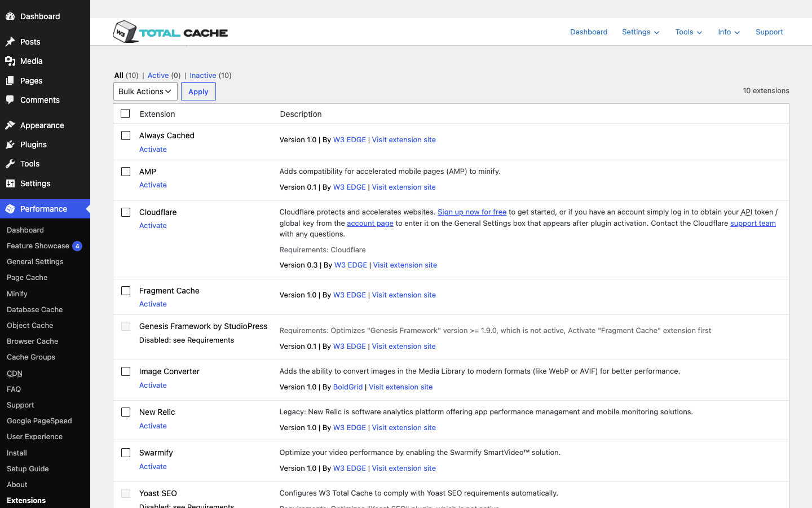Viewport: 812px width, 508px height.
Task: Click the Tools wrench icon
Action: (10, 164)
